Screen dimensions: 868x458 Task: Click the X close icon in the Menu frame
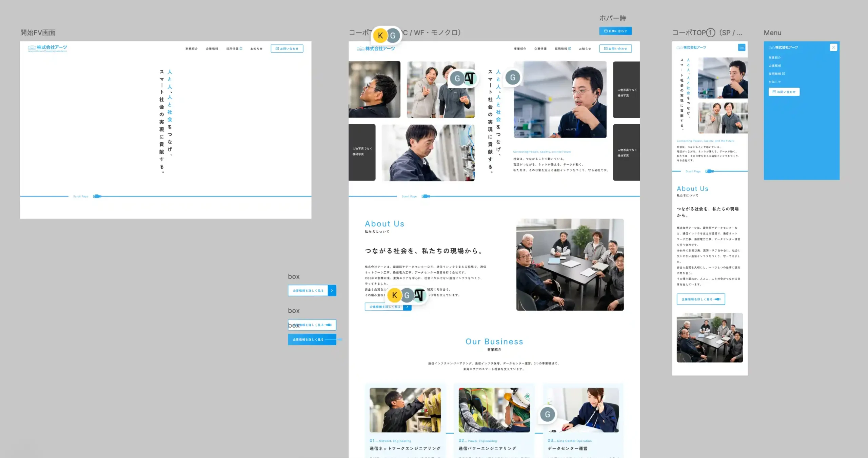point(833,47)
